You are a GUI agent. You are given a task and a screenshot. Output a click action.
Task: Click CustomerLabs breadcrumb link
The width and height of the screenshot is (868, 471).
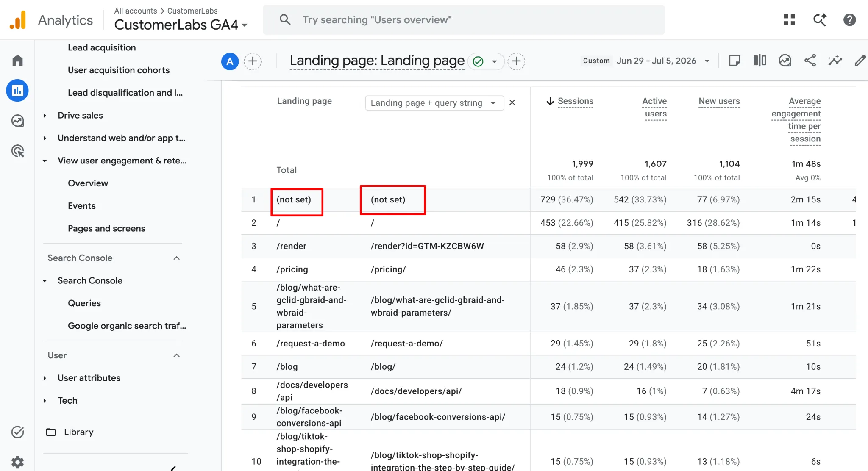[x=192, y=11]
